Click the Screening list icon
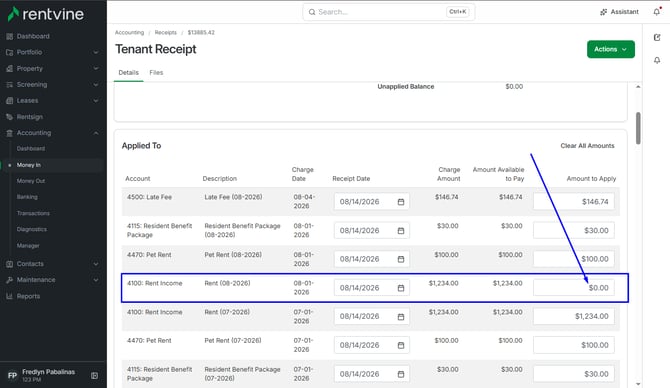The width and height of the screenshot is (670, 388). click(x=9, y=85)
